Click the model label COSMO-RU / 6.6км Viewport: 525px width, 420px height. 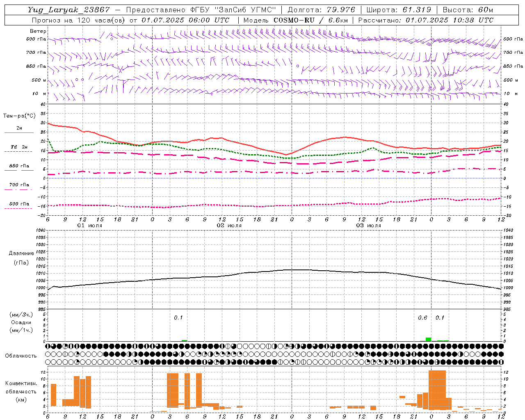(x=310, y=20)
